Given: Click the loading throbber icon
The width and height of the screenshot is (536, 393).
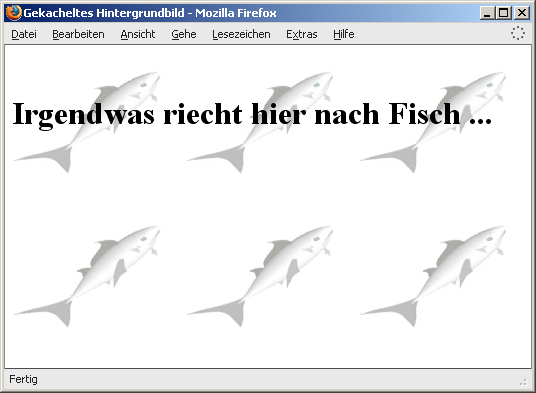Looking at the screenshot, I should tap(518, 33).
